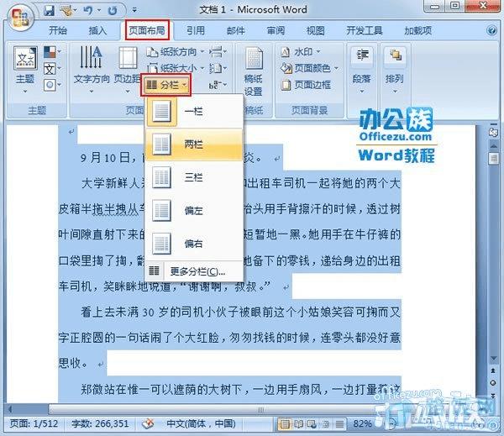Switch to full screen reading view
This screenshot has height=436, width=504.
pos(298,424)
